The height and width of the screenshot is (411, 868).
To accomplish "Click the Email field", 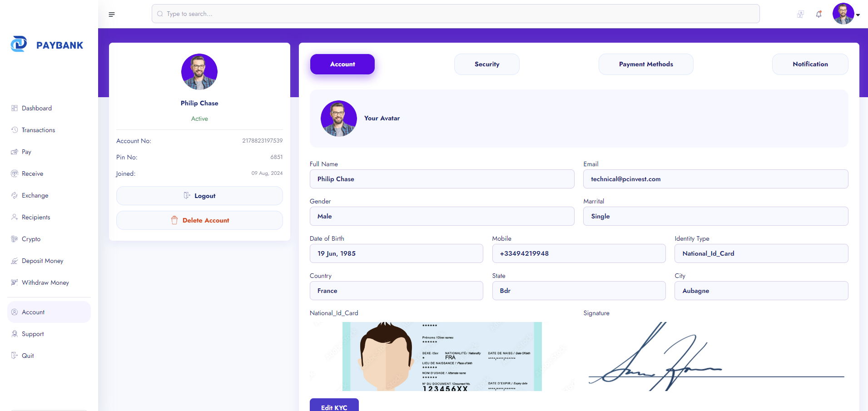I will point(715,179).
